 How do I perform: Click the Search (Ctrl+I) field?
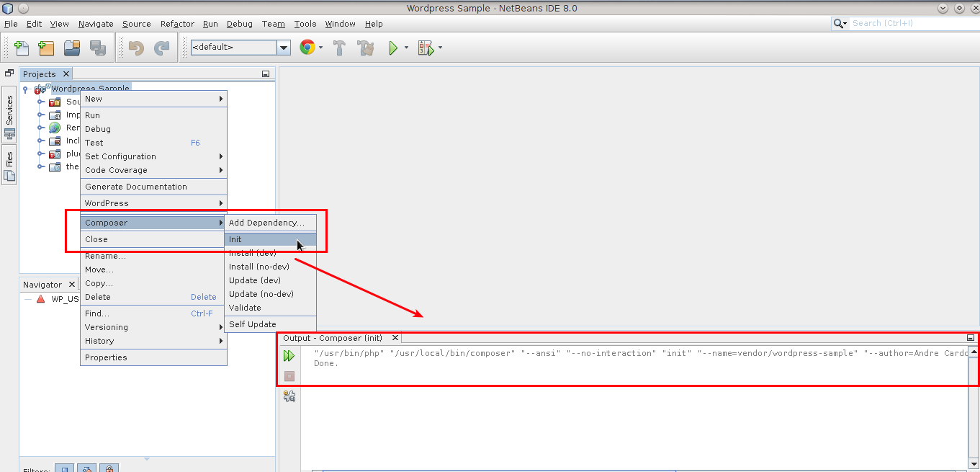(x=913, y=24)
